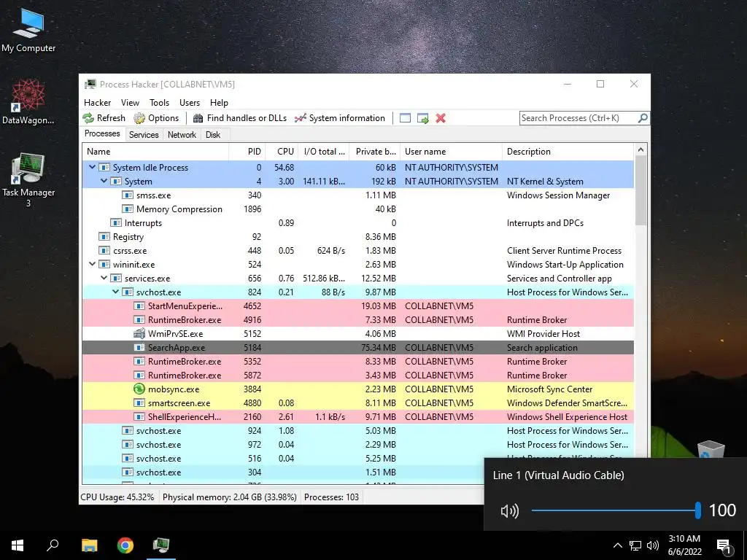Click the process list vertical scrollbar thumb
The image size is (747, 560).
[x=640, y=190]
